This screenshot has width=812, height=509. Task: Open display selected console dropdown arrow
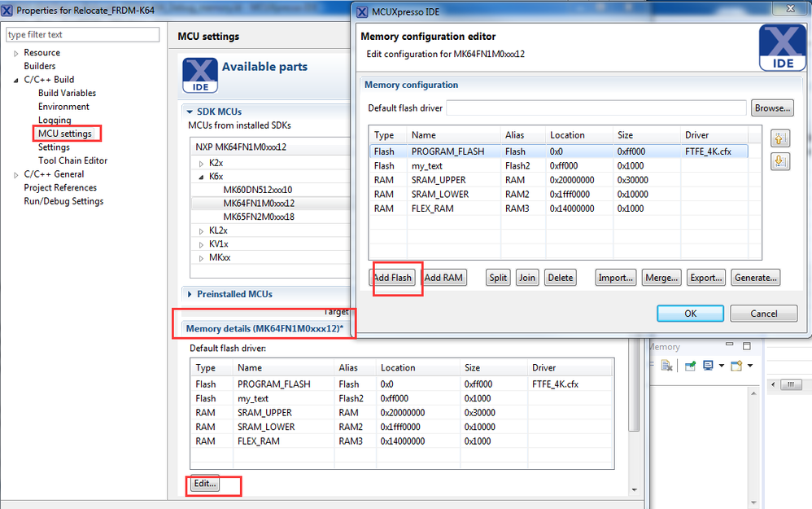click(x=722, y=366)
